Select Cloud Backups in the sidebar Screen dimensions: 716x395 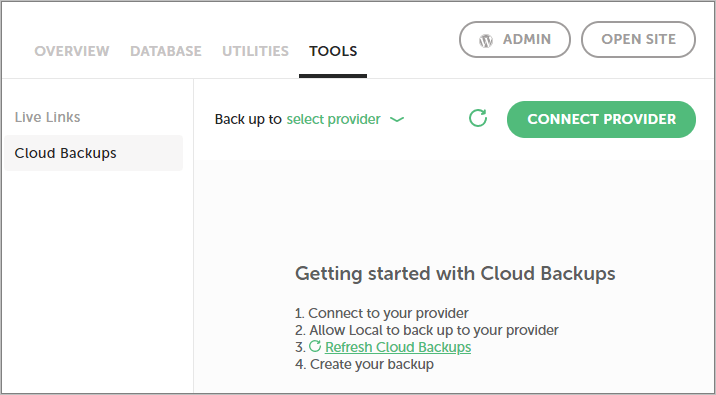[x=93, y=153]
